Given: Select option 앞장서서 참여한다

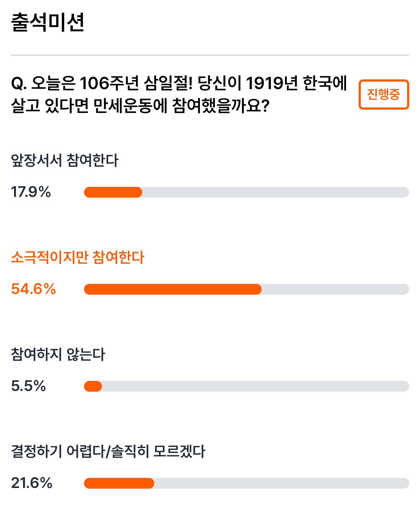Looking at the screenshot, I should [x=65, y=160].
